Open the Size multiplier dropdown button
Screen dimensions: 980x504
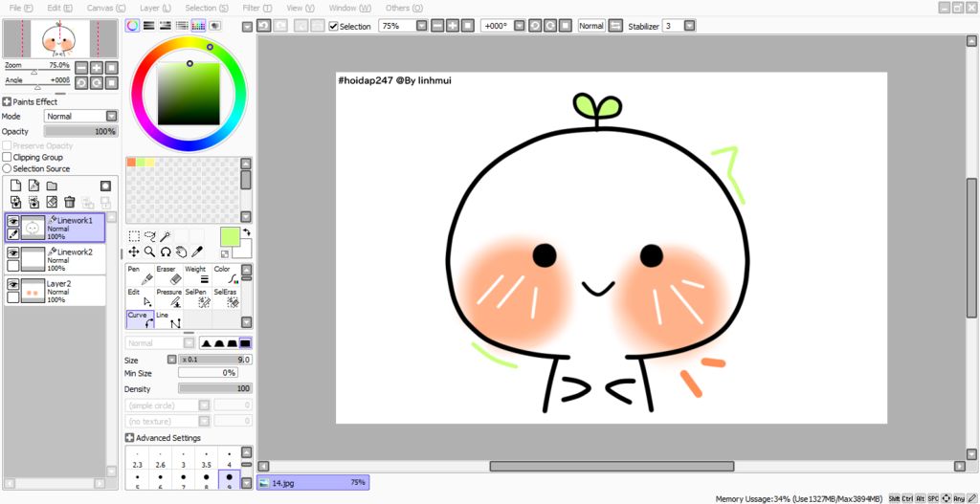point(172,360)
